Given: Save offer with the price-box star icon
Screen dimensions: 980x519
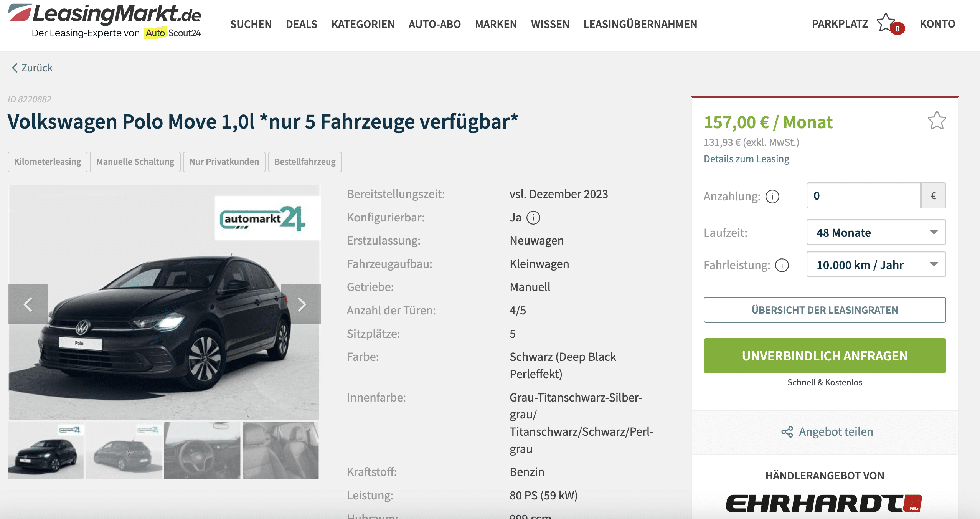Looking at the screenshot, I should pyautogui.click(x=937, y=121).
